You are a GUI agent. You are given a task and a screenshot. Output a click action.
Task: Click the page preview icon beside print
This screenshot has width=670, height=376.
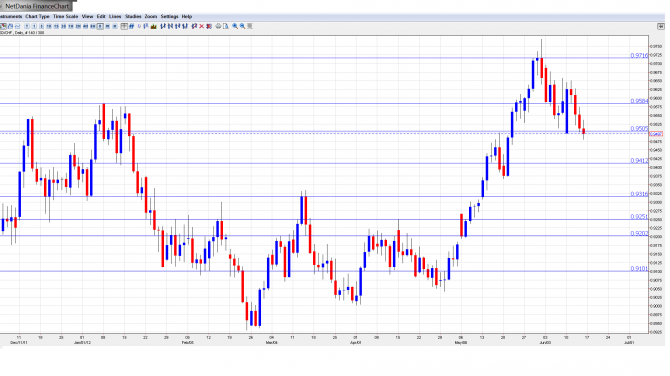[226, 26]
